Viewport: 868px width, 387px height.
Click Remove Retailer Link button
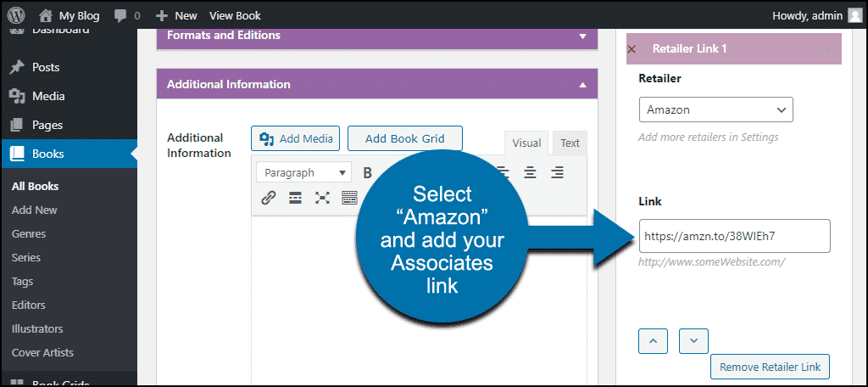(x=770, y=367)
